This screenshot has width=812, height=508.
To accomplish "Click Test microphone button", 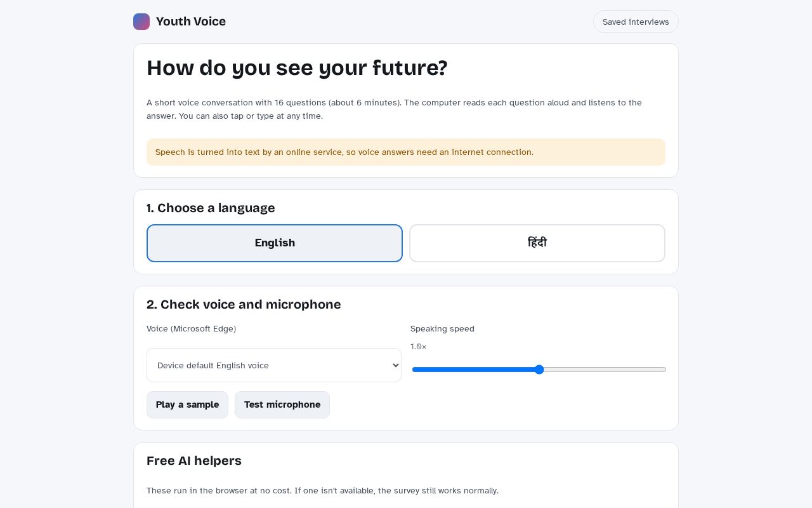I will 282,405.
